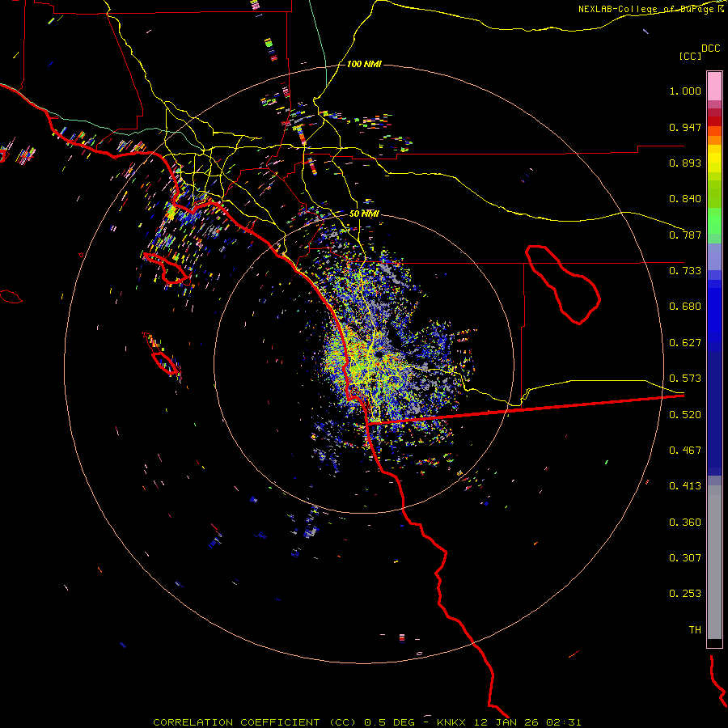This screenshot has height=728, width=728.
Task: Click the bright green color bar segment
Action: point(714,221)
